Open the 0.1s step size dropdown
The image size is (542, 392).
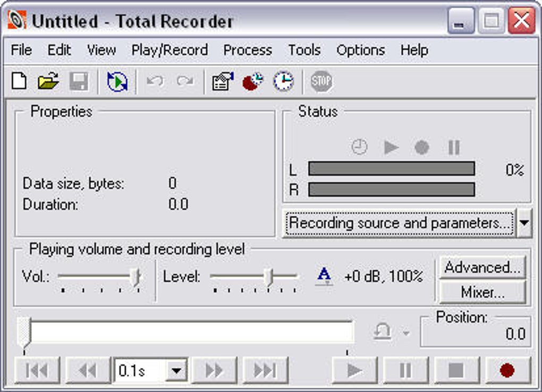(x=176, y=371)
